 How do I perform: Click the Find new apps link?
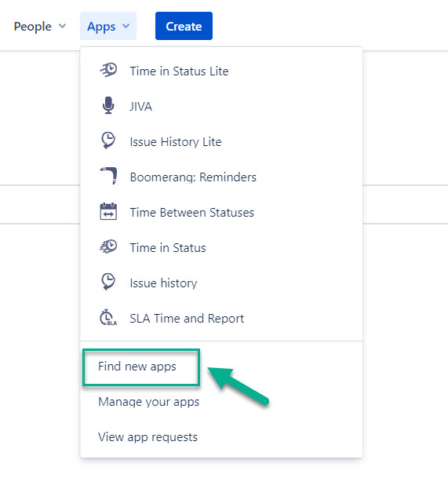pyautogui.click(x=137, y=367)
